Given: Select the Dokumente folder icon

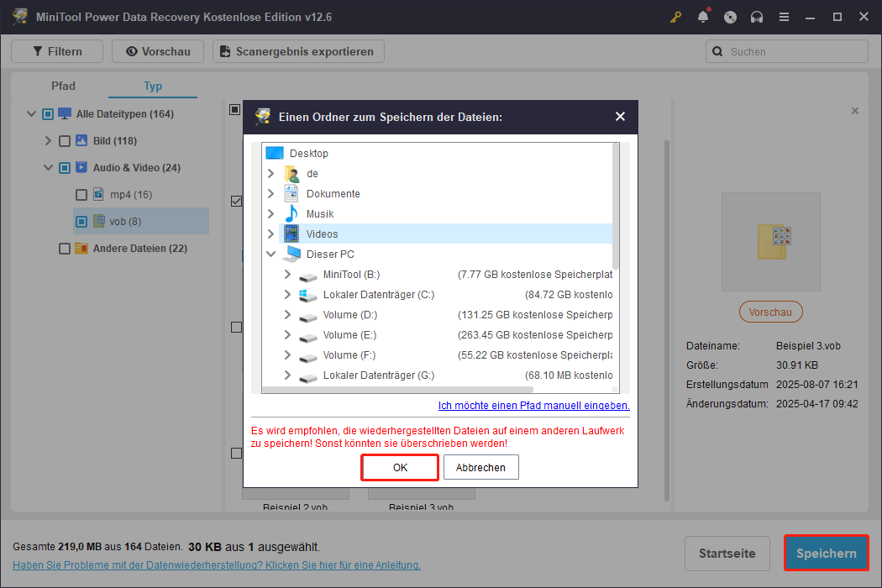Looking at the screenshot, I should 291,193.
